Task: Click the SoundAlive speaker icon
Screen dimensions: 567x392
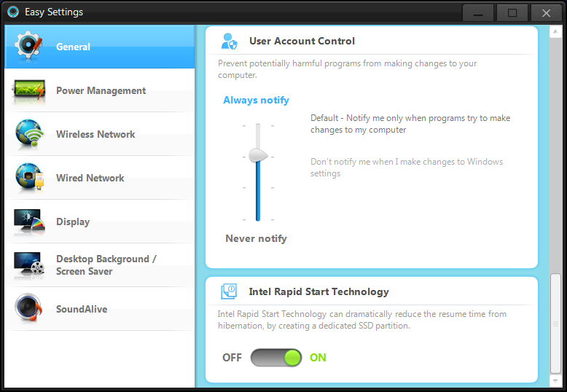Action: (x=29, y=309)
